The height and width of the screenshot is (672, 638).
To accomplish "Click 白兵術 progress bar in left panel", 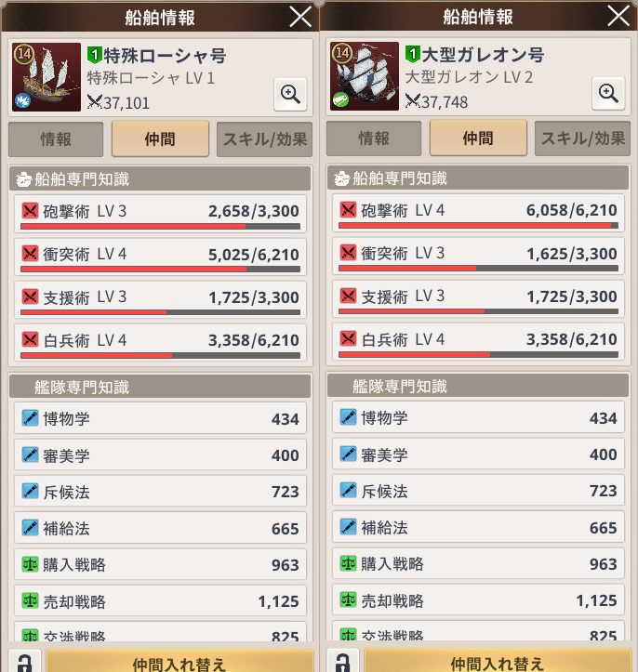I will pyautogui.click(x=160, y=355).
